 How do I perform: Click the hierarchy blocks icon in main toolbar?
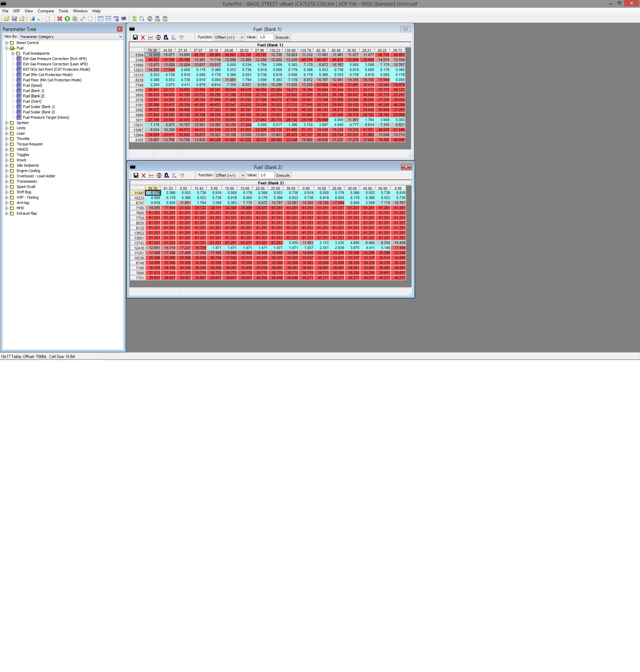tap(157, 19)
